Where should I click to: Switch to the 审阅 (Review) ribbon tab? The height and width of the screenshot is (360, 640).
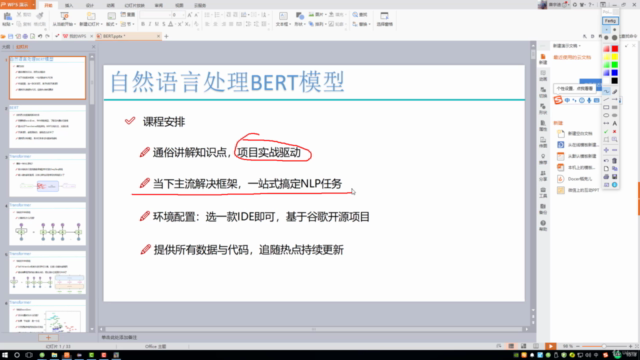(159, 5)
